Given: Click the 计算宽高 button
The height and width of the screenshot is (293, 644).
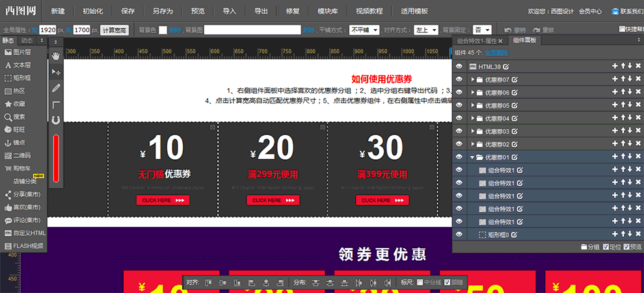Looking at the screenshot, I should click(115, 31).
